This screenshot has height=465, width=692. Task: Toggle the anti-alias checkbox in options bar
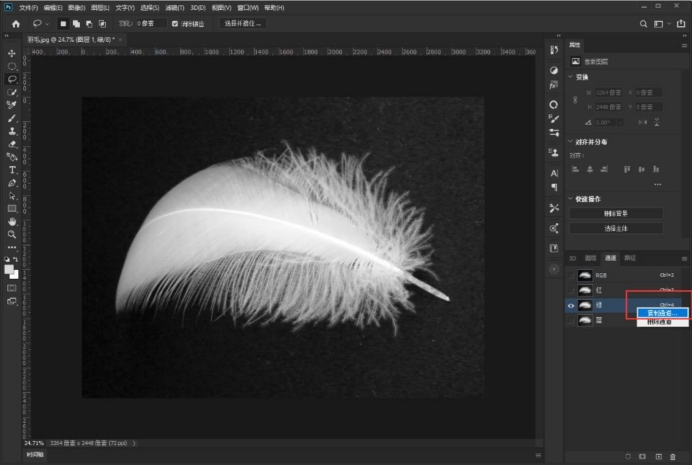click(x=175, y=24)
